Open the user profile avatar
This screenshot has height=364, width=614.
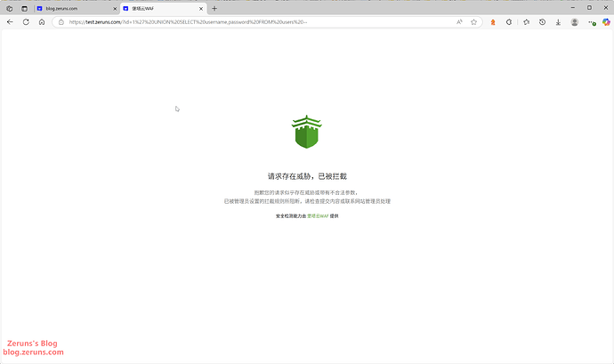point(575,22)
